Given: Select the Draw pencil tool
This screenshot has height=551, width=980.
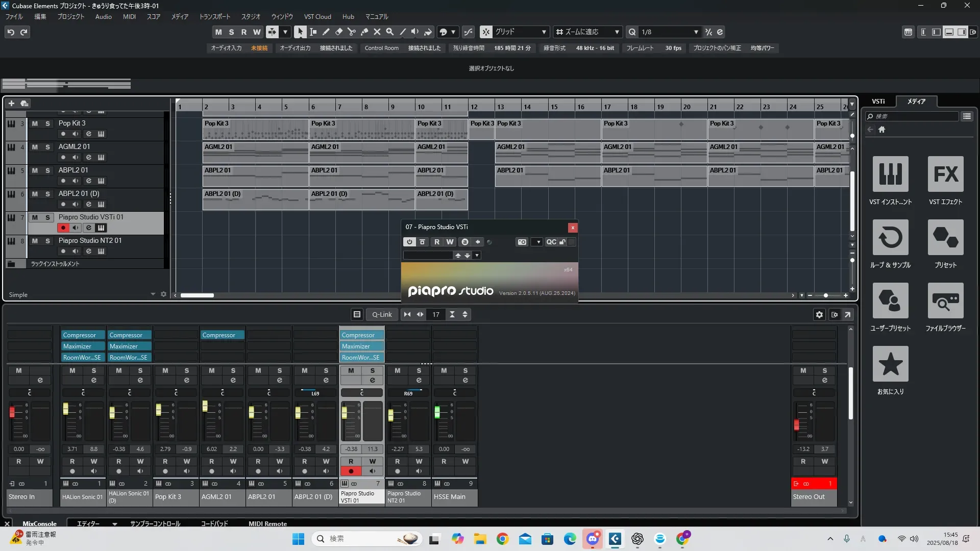Looking at the screenshot, I should click(326, 32).
